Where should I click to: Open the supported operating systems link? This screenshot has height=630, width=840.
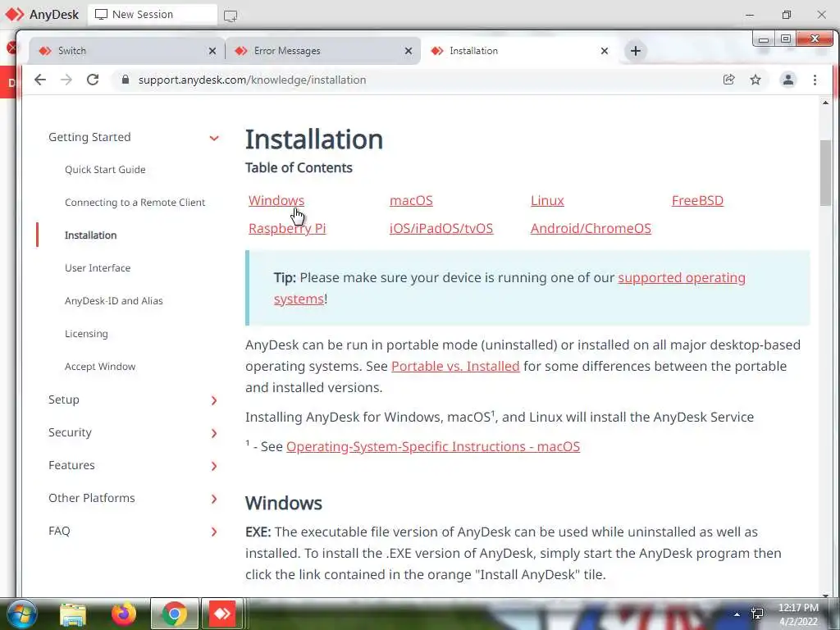click(682, 277)
